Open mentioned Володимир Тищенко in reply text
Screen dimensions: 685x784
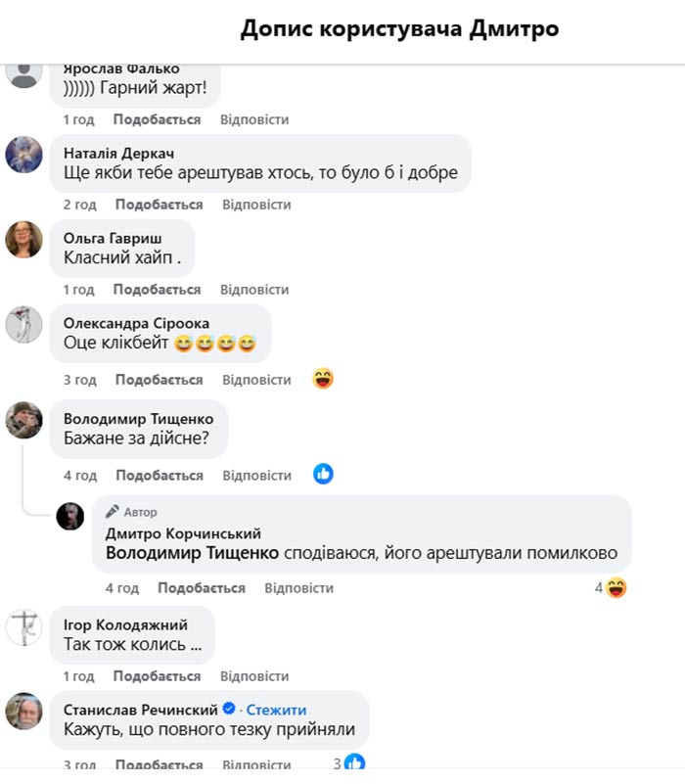click(193, 553)
